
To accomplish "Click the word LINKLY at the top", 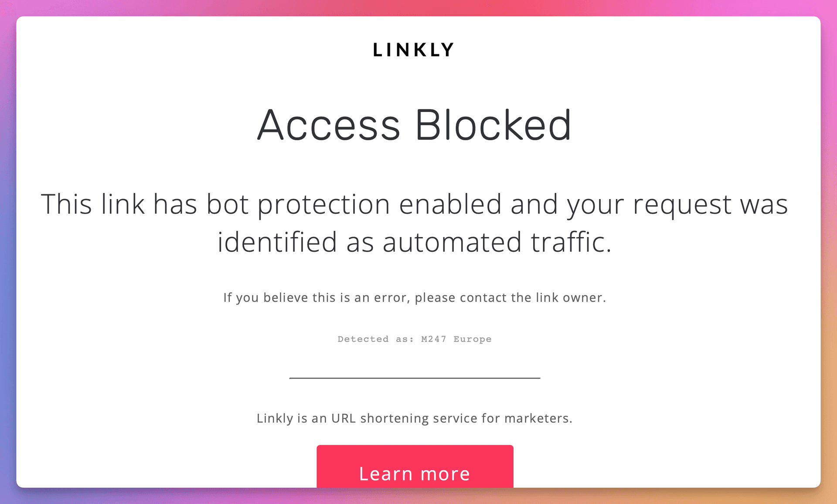I will coord(413,49).
